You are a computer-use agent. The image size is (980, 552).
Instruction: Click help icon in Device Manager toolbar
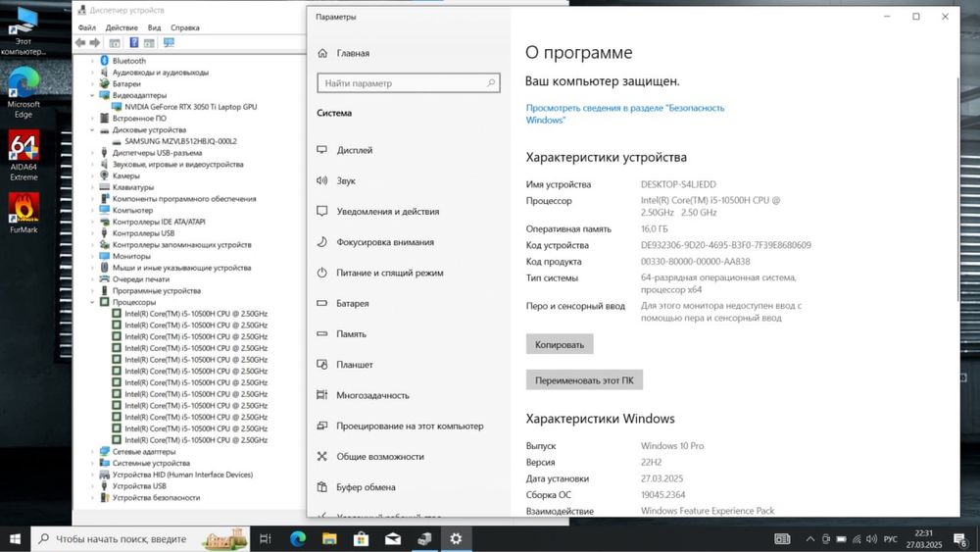[x=133, y=42]
